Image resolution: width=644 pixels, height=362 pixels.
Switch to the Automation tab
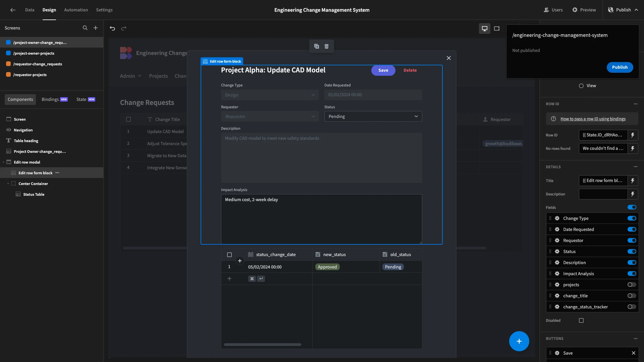pyautogui.click(x=76, y=10)
